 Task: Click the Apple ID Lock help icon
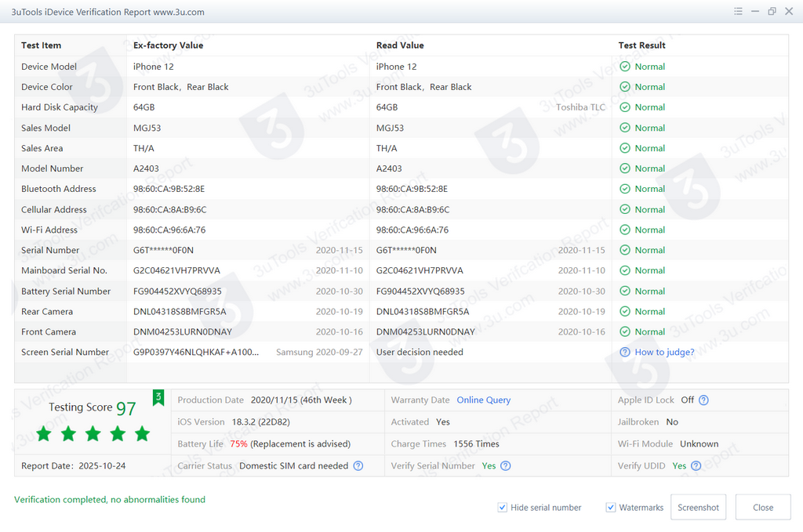703,400
